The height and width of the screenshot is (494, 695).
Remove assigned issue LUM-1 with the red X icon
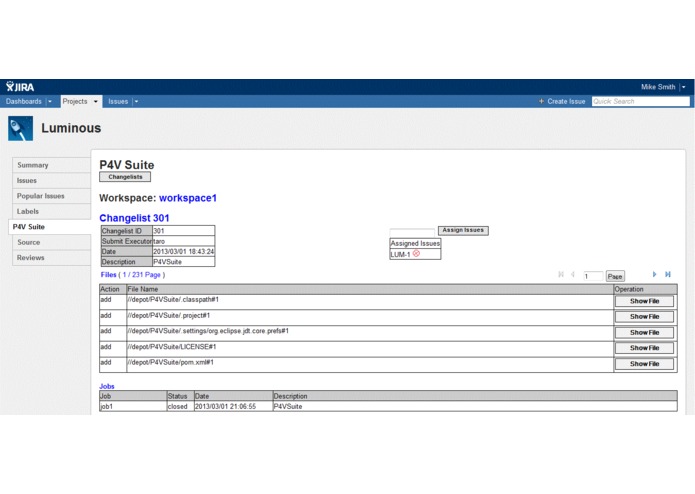(x=416, y=254)
